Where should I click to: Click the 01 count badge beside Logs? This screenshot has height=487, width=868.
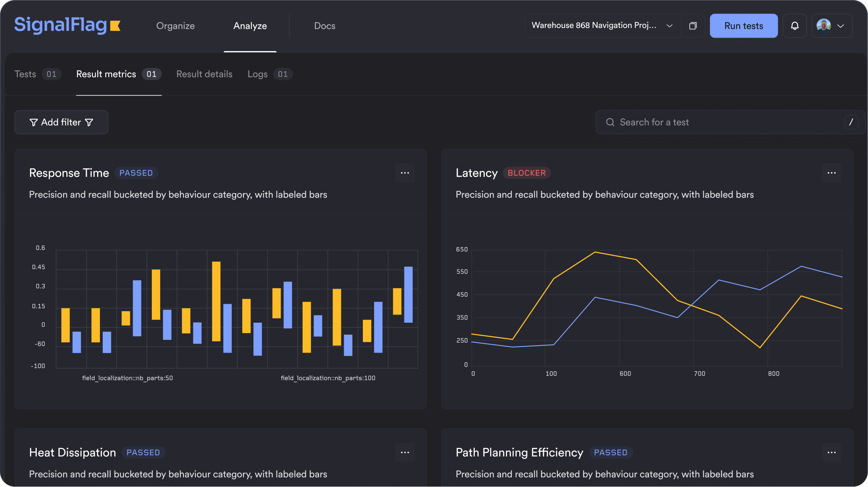pos(283,74)
